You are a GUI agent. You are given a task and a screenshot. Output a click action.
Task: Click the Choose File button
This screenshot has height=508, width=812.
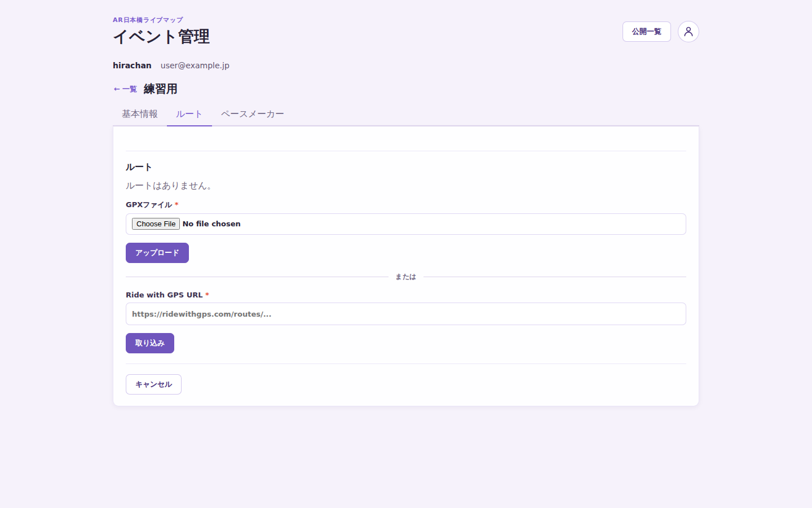tap(156, 224)
